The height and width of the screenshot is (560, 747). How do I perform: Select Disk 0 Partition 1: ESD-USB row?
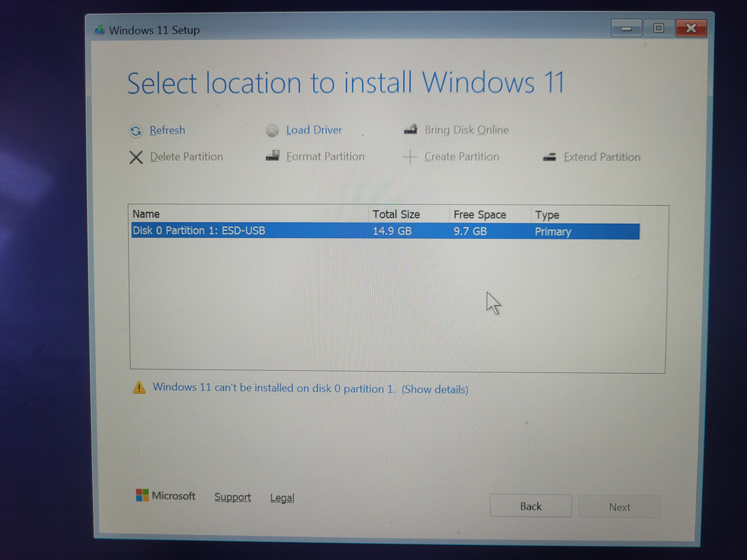pyautogui.click(x=386, y=231)
